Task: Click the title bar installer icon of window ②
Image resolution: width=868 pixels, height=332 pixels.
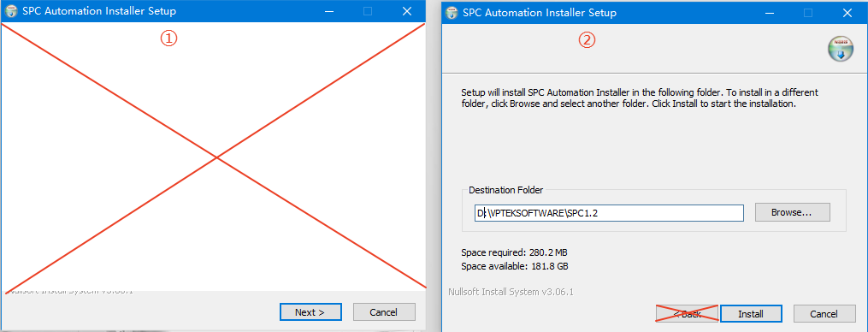Action: pyautogui.click(x=452, y=12)
